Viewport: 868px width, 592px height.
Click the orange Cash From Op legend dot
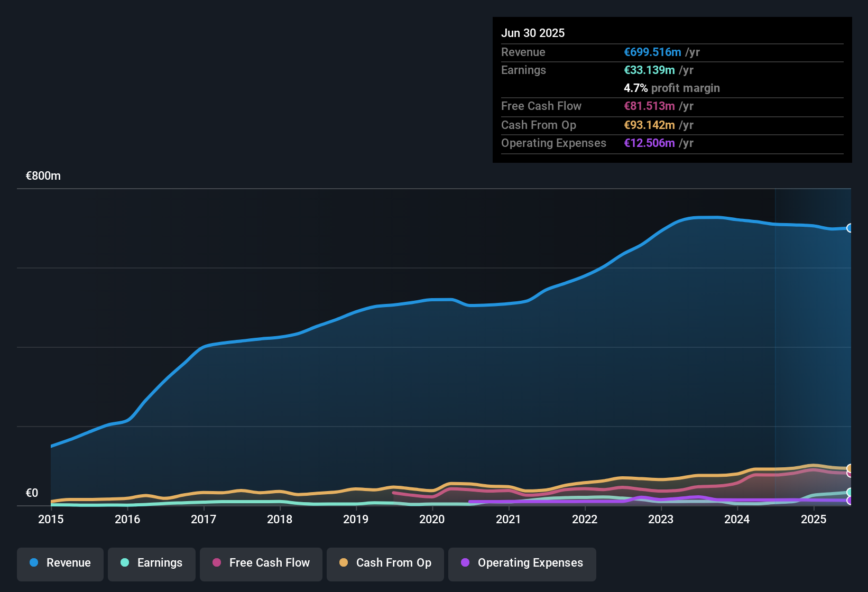click(x=344, y=563)
